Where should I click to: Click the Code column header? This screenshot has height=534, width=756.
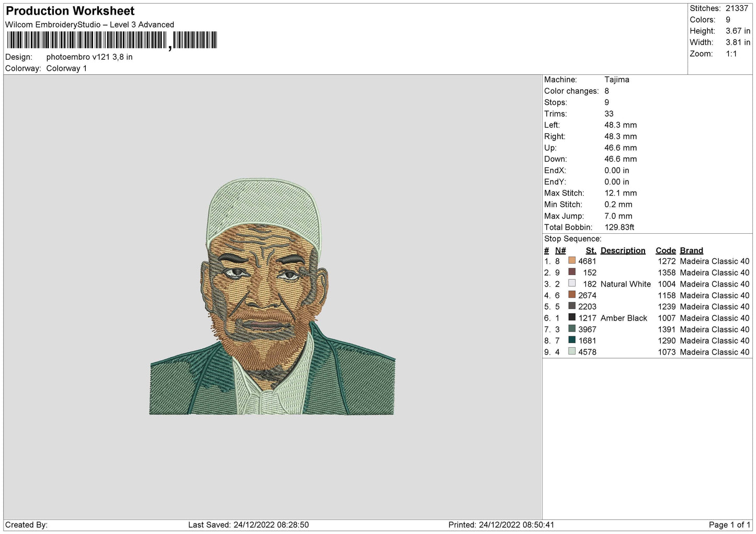click(665, 251)
